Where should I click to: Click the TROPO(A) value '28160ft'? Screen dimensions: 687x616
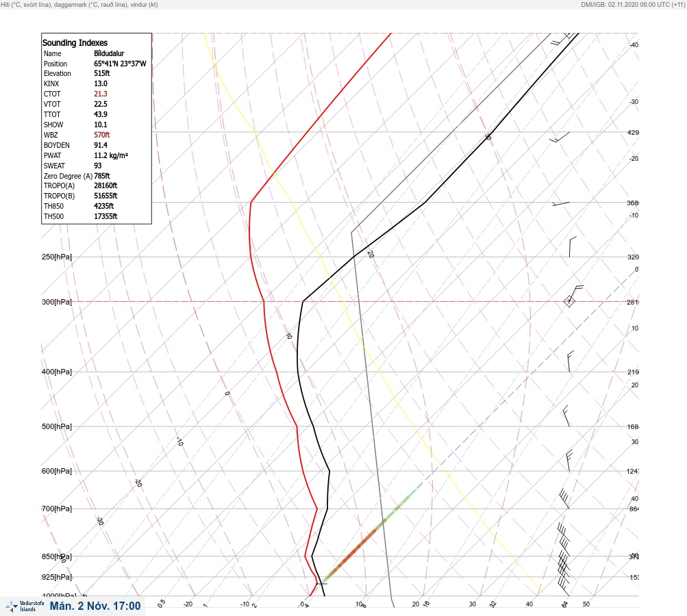(105, 185)
